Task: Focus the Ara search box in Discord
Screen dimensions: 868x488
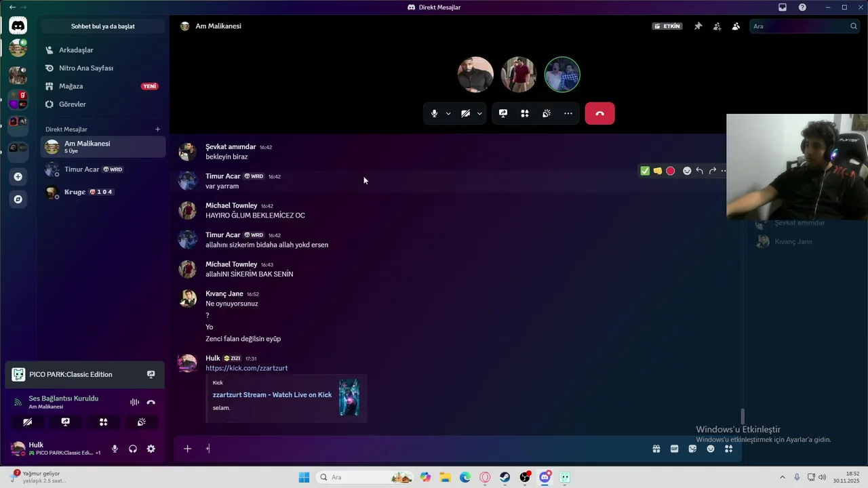Action: click(805, 26)
